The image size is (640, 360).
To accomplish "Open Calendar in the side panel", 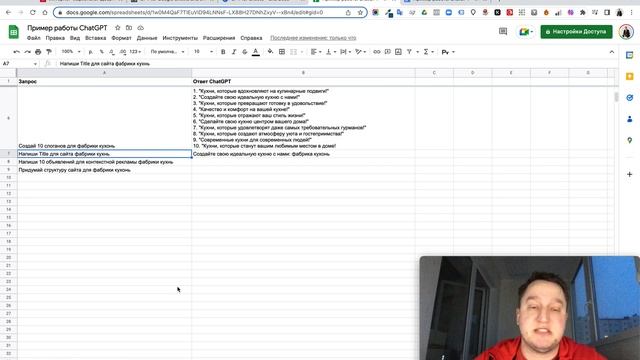I will 629,55.
